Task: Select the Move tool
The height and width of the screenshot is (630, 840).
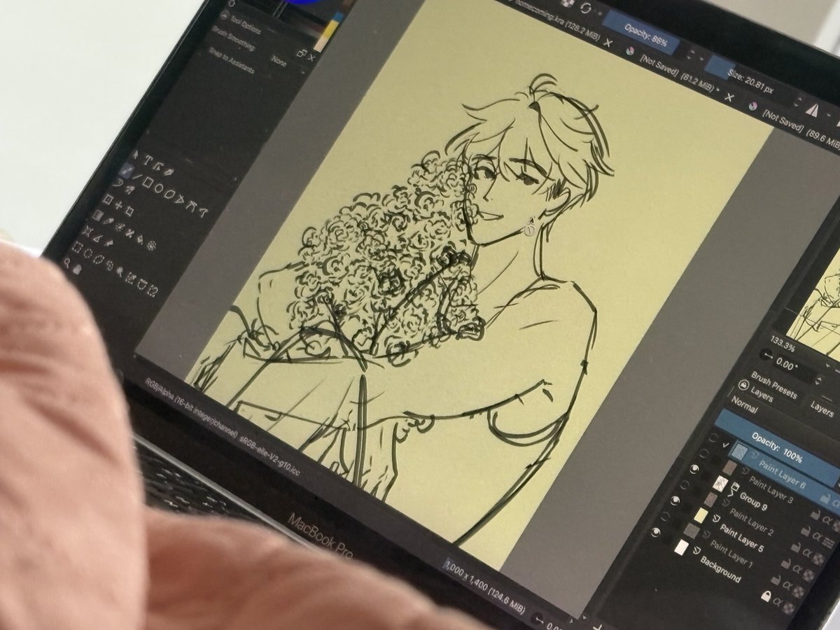Action: (118, 206)
